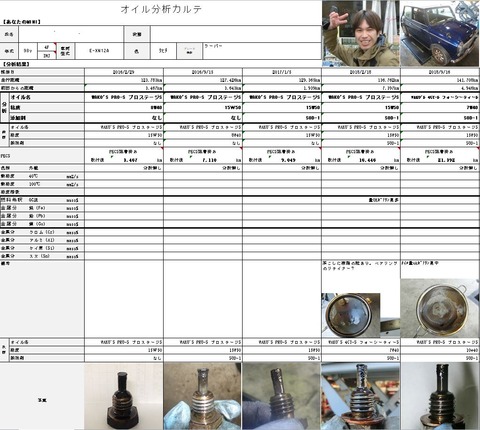This screenshot has width=480, height=430.
Task: Select the 2018/2/18 date cell
Action: [x=361, y=72]
